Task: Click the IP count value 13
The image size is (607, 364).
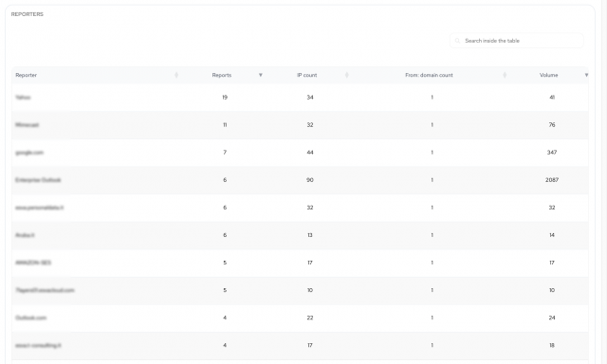Action: [x=310, y=235]
